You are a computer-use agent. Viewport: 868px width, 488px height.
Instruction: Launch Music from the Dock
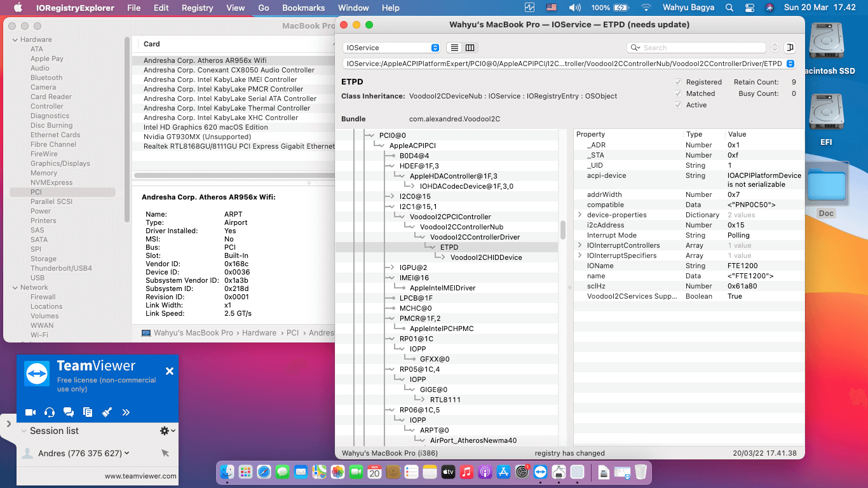(466, 472)
